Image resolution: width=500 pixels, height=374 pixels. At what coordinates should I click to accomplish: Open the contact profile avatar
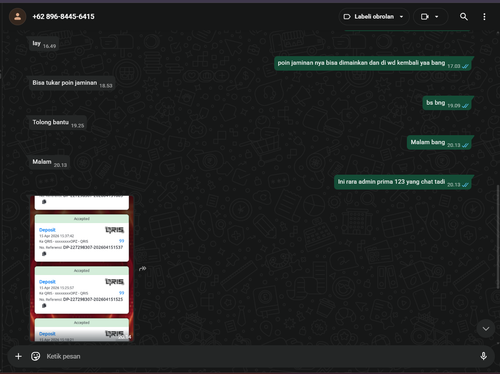[x=17, y=16]
